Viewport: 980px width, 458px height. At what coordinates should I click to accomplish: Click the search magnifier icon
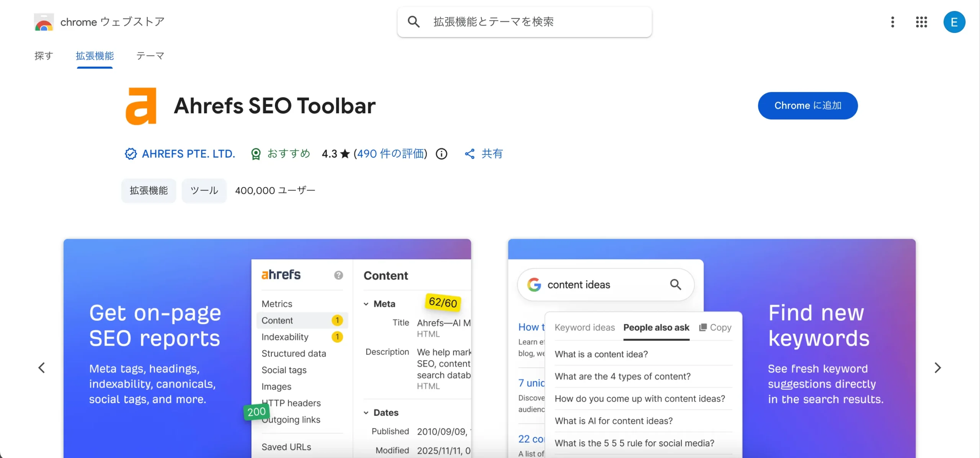(x=413, y=22)
